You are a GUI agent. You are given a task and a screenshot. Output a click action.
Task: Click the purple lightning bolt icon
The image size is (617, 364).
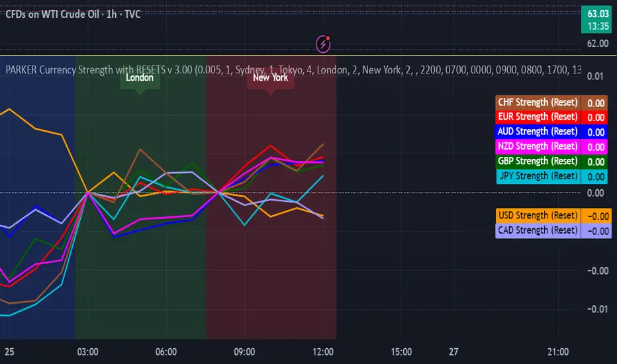click(324, 44)
